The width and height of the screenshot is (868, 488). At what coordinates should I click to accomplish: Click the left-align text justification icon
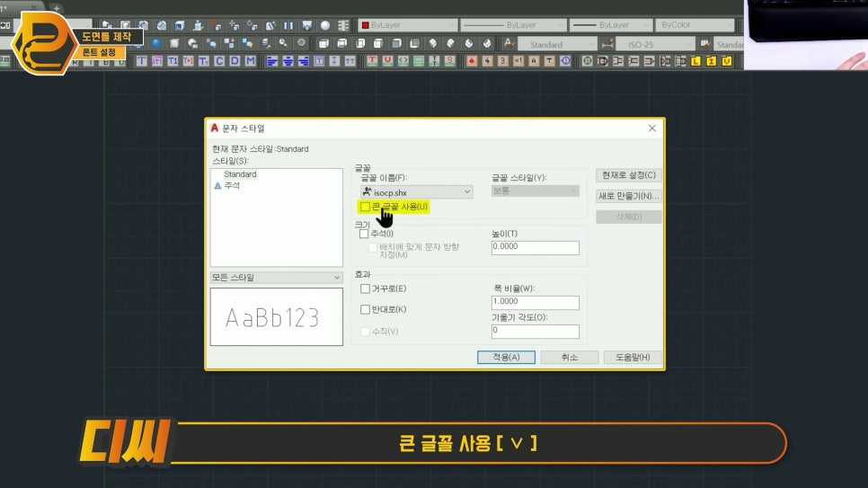(271, 61)
